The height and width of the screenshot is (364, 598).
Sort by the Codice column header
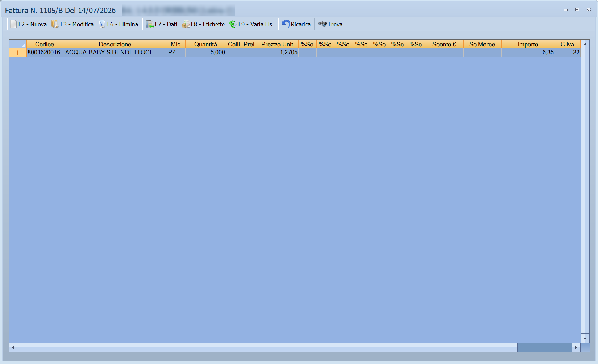(45, 44)
